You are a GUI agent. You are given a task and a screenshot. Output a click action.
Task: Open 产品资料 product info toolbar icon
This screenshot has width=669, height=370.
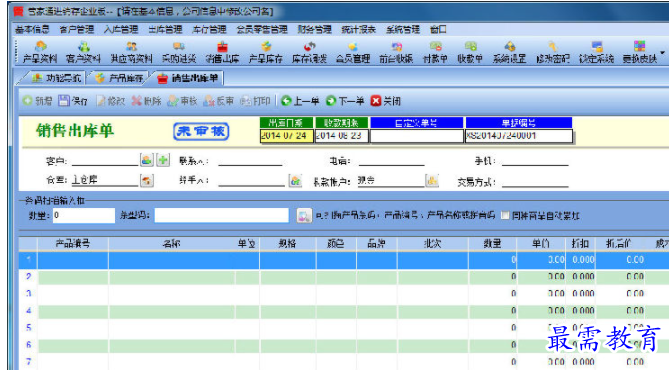click(40, 52)
